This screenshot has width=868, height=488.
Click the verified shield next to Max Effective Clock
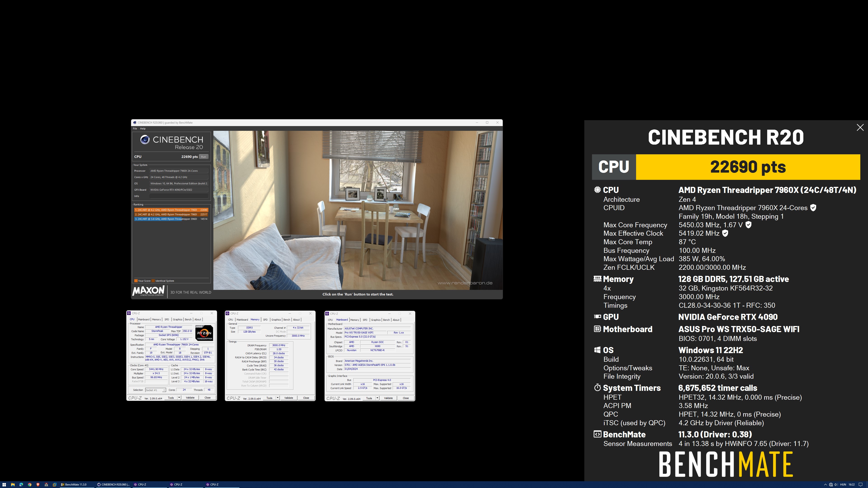725,233
